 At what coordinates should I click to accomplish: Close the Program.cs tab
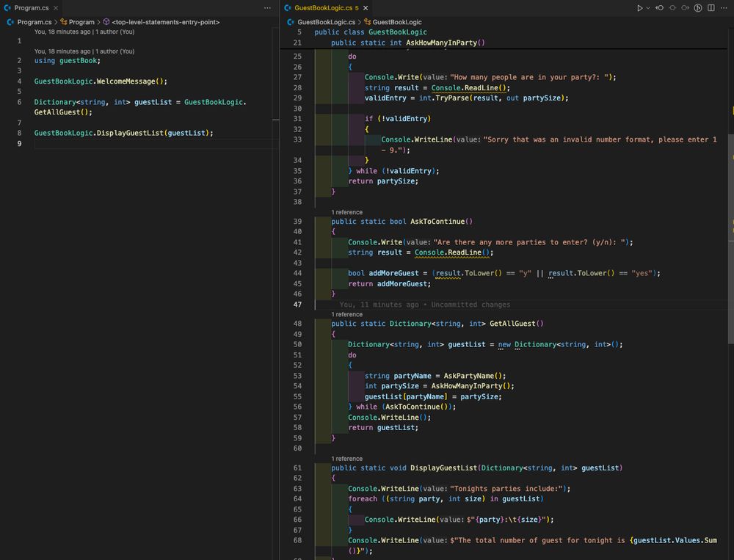tap(56, 8)
